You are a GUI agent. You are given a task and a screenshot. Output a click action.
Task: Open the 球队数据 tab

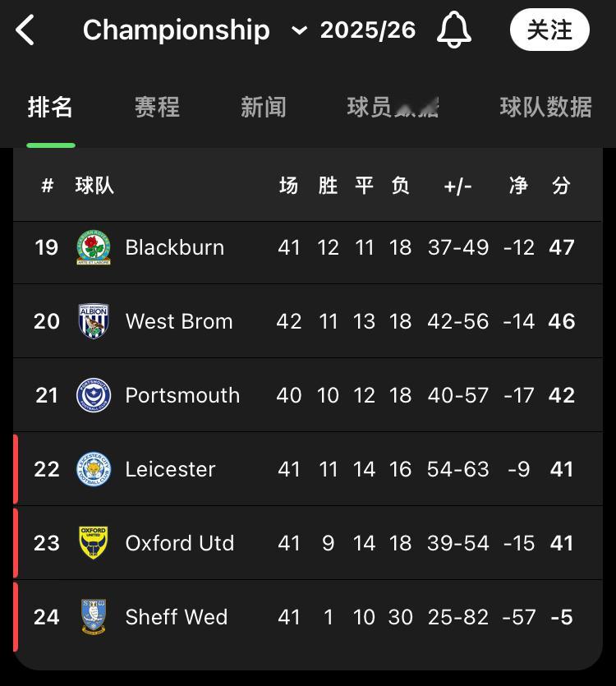coord(545,107)
